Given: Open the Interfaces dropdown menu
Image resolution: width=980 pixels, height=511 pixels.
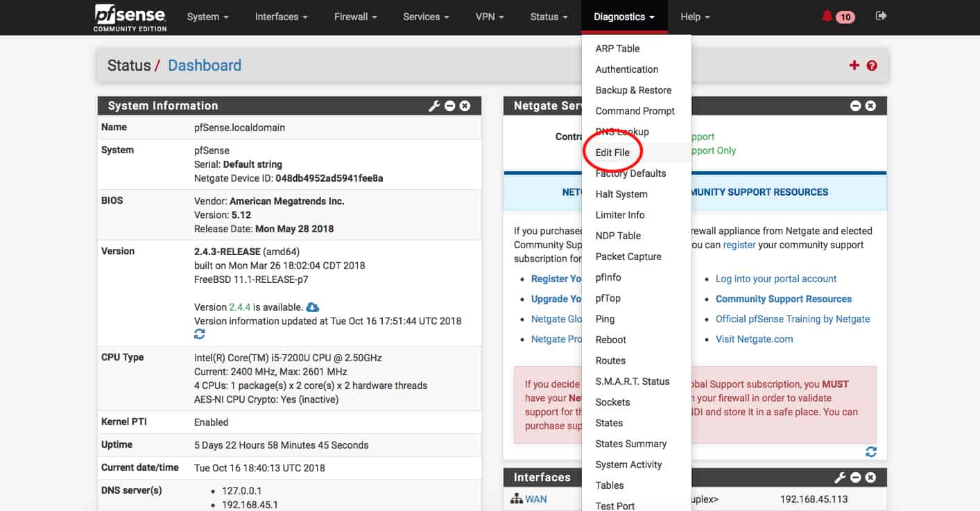Looking at the screenshot, I should pyautogui.click(x=282, y=17).
